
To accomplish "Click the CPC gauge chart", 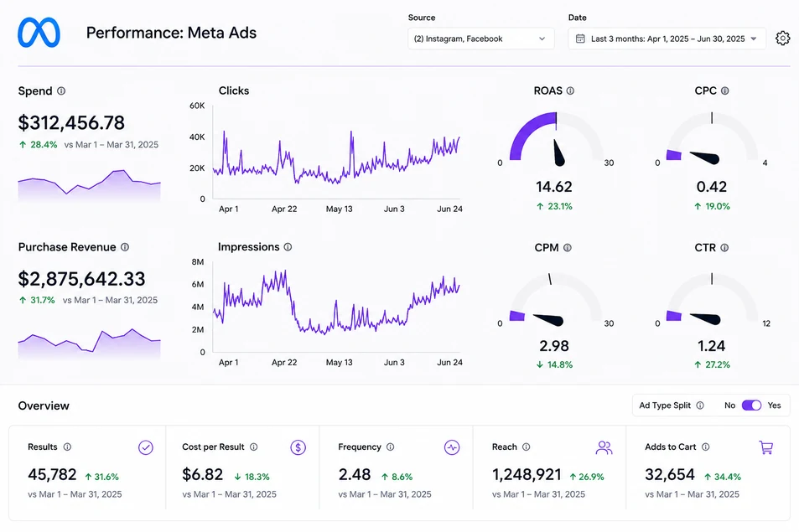I will [711, 138].
